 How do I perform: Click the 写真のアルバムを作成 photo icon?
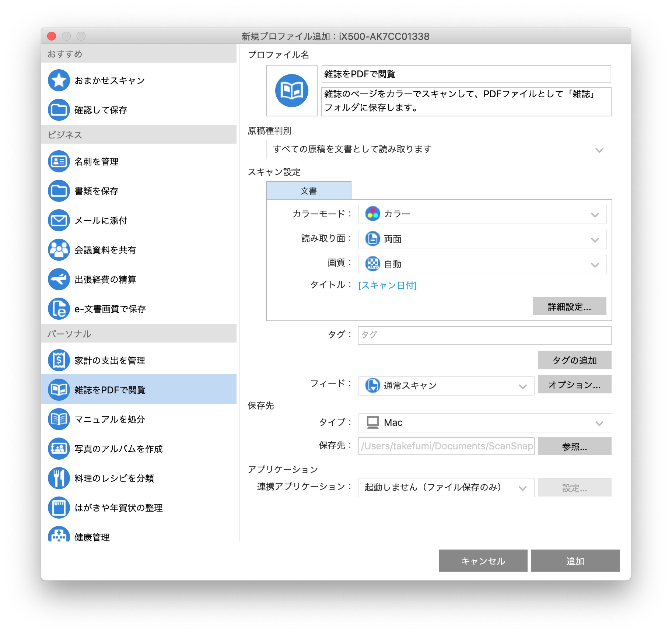click(x=59, y=449)
